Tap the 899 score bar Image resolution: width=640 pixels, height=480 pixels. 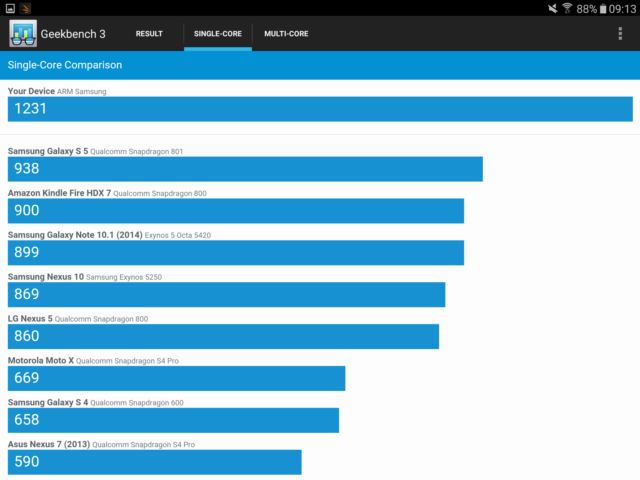tap(236, 253)
